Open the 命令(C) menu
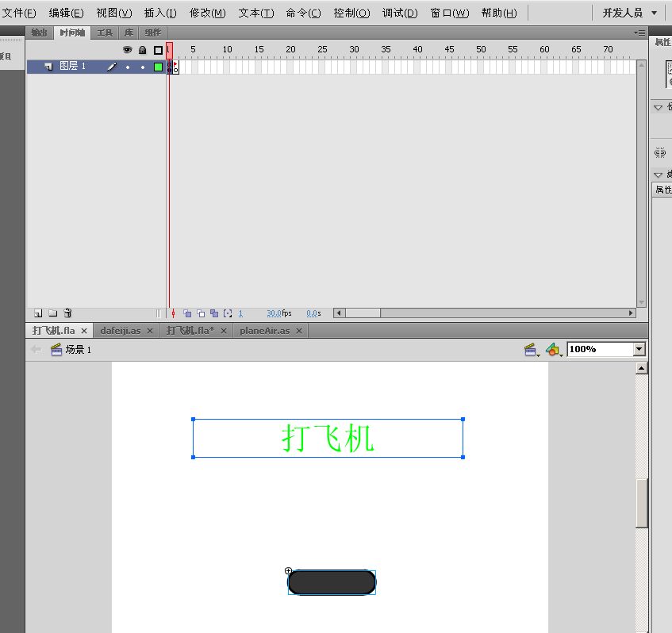The image size is (672, 633). click(303, 13)
